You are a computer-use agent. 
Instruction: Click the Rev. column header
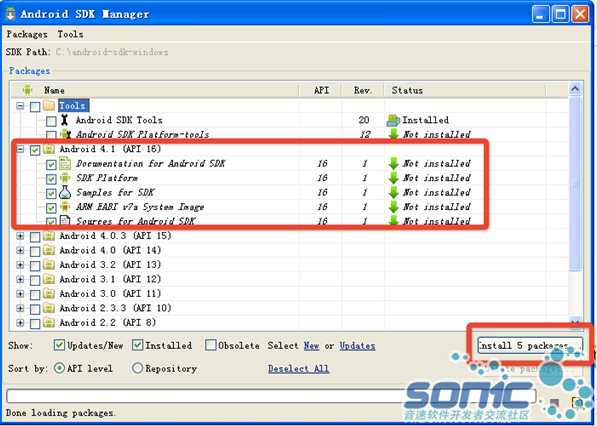[363, 90]
